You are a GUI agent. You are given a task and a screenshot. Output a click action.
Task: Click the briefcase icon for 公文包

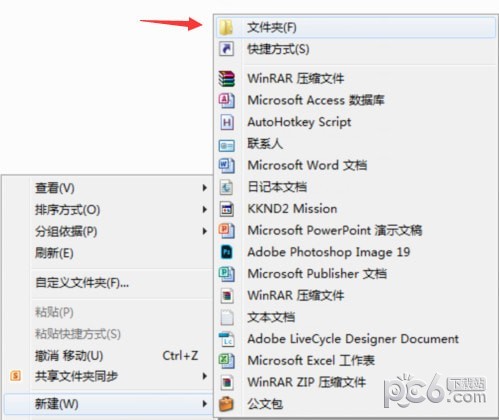tap(226, 404)
